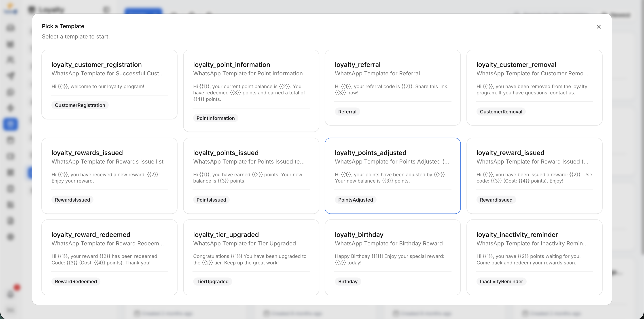The width and height of the screenshot is (644, 319).
Task: Pick the loyalty_inactivity_reminder template card
Action: (x=534, y=257)
